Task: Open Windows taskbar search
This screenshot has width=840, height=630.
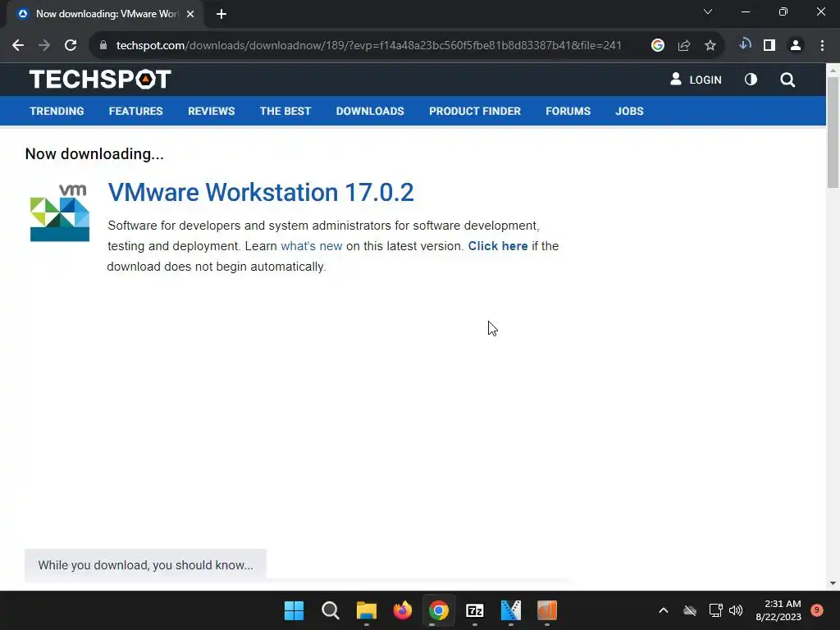Action: [x=330, y=610]
